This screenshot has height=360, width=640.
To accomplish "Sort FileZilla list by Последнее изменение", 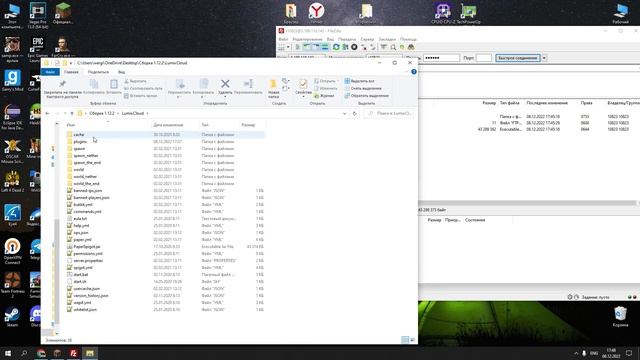I will (547, 103).
